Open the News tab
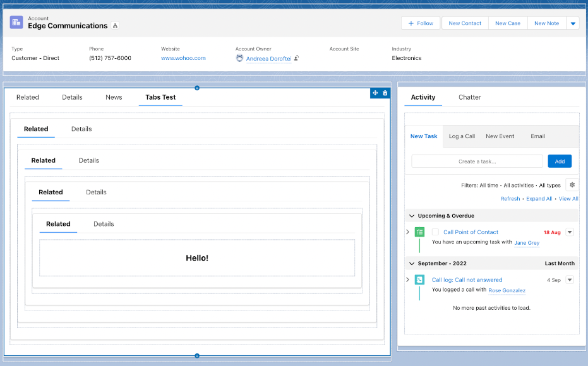Image resolution: width=588 pixels, height=366 pixels. pos(114,97)
